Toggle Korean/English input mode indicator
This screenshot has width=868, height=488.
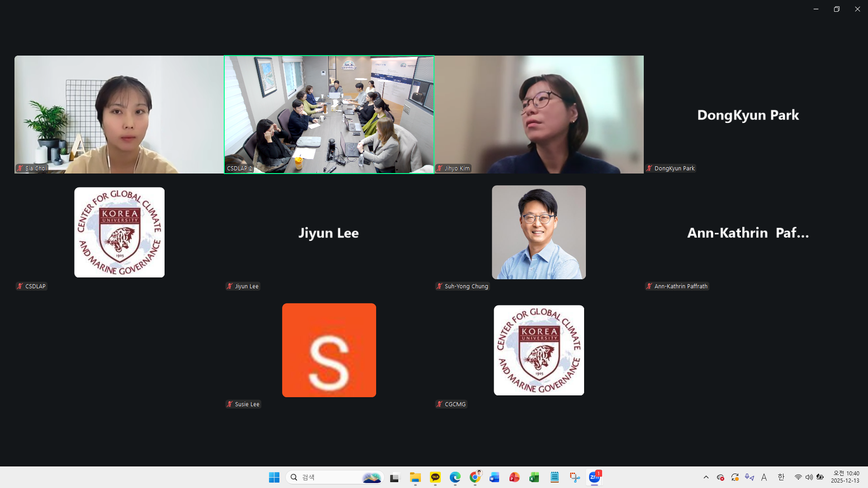pyautogui.click(x=781, y=477)
